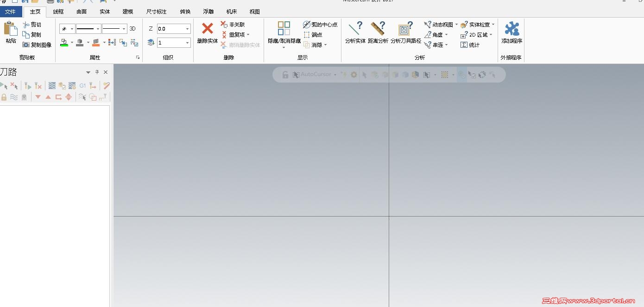
Task: Switch to the 视图 View tab
Action: (255, 12)
